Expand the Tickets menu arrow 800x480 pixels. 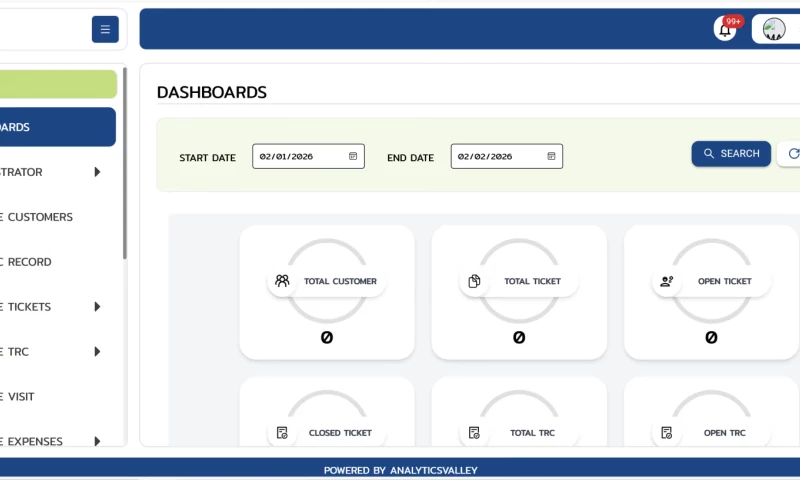tap(97, 307)
